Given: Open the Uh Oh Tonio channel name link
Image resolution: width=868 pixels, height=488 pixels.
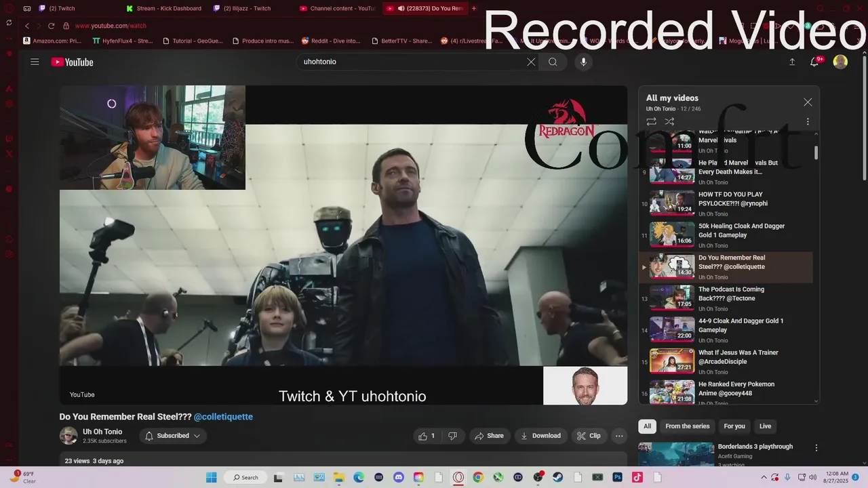Looking at the screenshot, I should pyautogui.click(x=102, y=432).
